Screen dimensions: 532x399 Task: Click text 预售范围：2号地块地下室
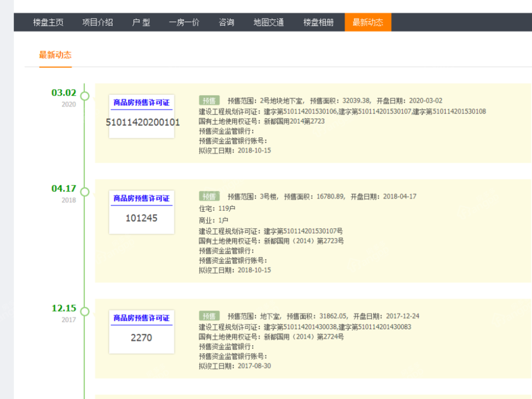click(x=266, y=101)
